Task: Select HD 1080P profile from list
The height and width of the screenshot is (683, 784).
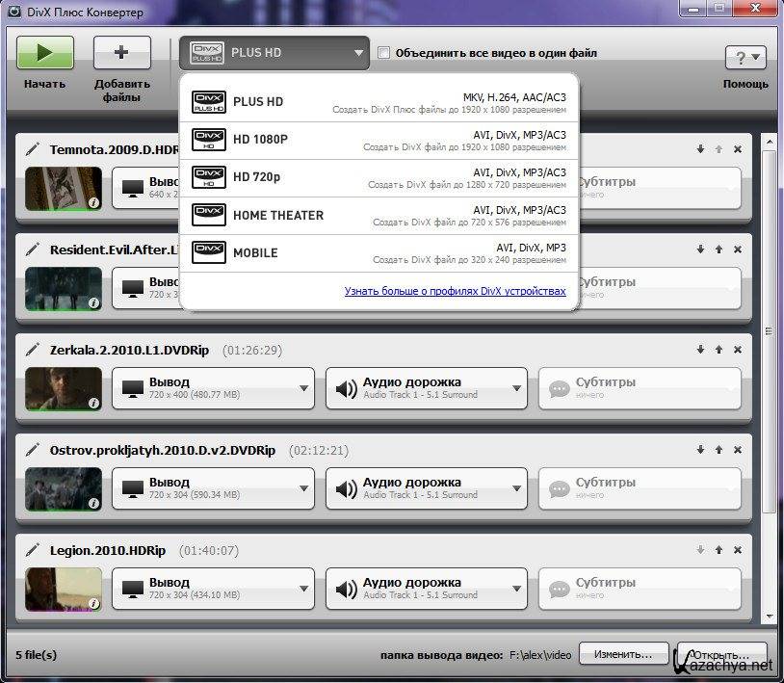Action: pos(379,140)
